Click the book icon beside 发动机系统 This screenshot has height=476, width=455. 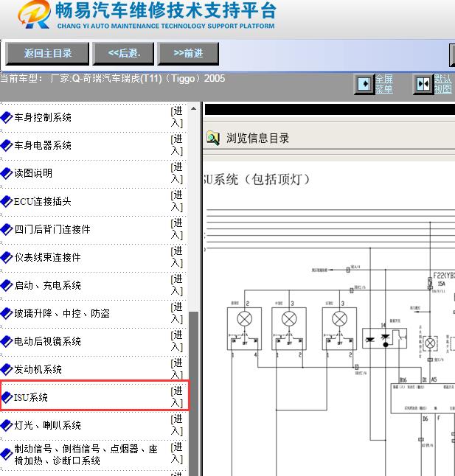point(7,370)
